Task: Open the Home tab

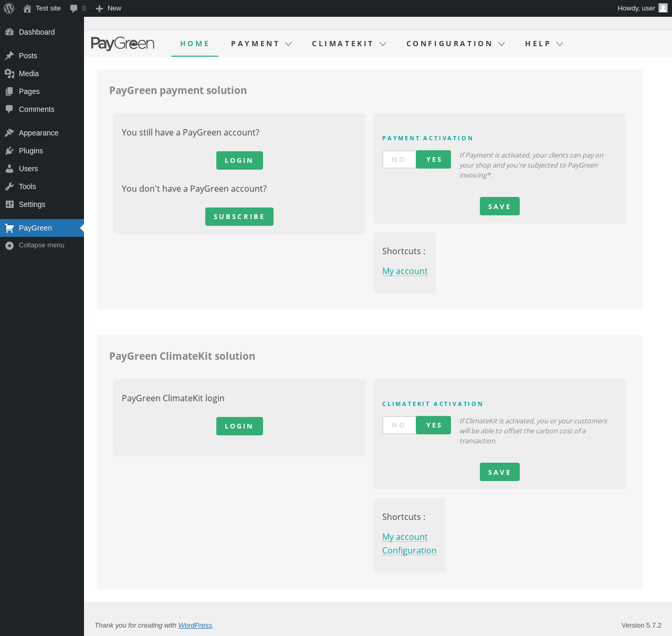Action: point(195,44)
